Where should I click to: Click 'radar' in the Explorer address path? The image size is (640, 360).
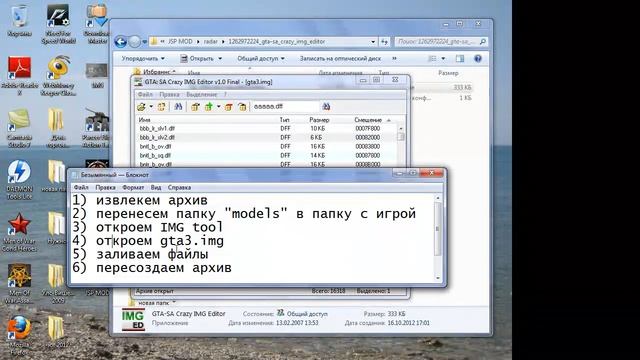tap(211, 42)
